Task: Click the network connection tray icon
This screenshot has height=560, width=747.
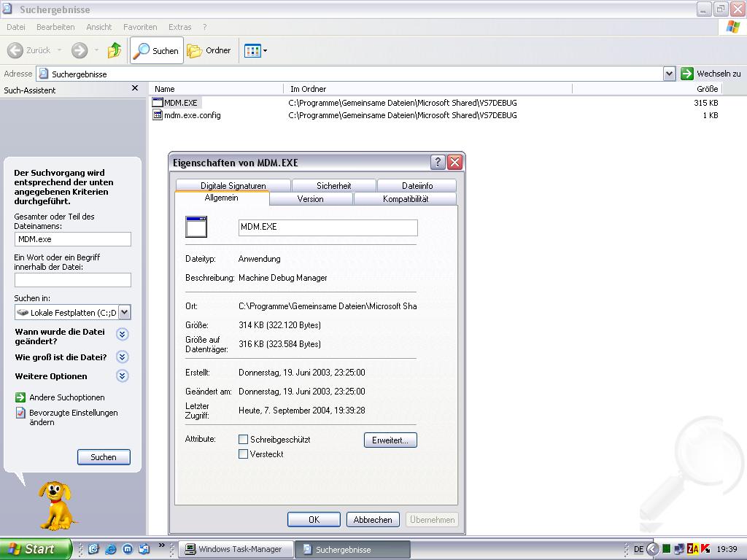Action: coord(679,549)
